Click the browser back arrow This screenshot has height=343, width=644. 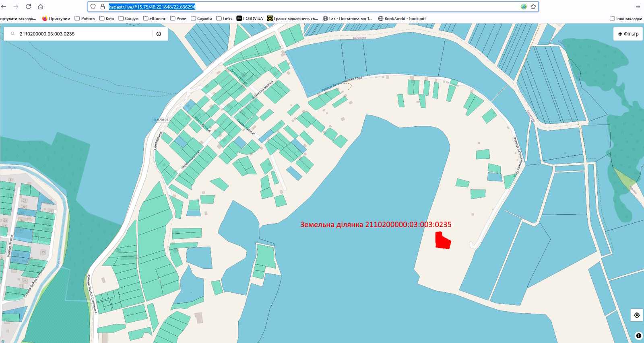4,6
